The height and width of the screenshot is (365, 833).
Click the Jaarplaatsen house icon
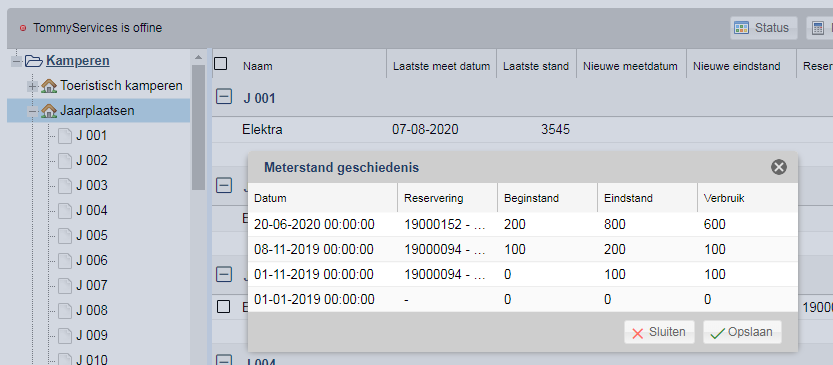pyautogui.click(x=49, y=111)
